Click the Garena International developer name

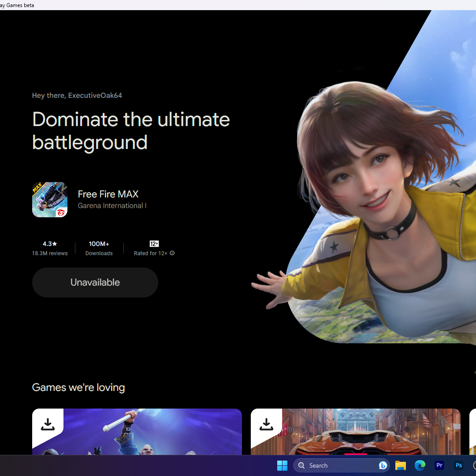[112, 206]
